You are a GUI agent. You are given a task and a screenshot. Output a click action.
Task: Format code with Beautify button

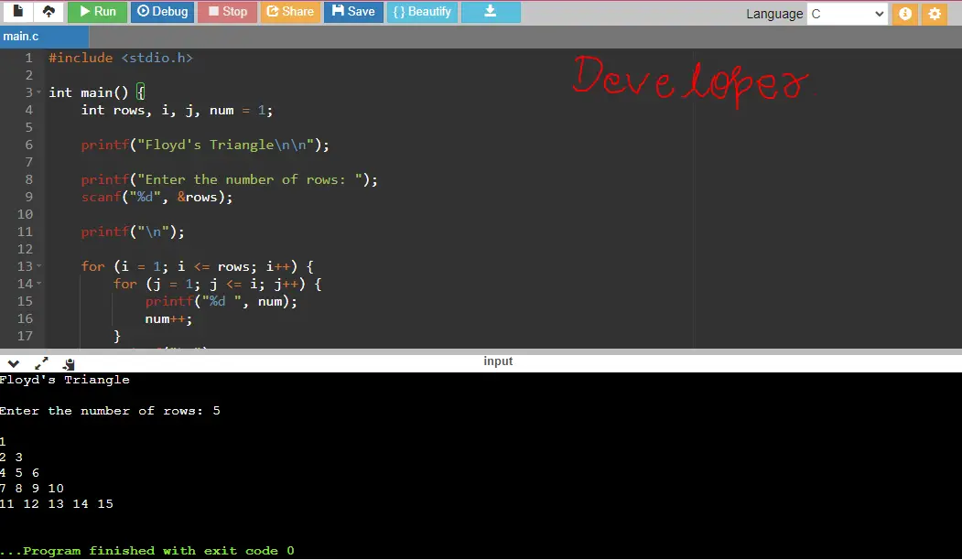[422, 12]
